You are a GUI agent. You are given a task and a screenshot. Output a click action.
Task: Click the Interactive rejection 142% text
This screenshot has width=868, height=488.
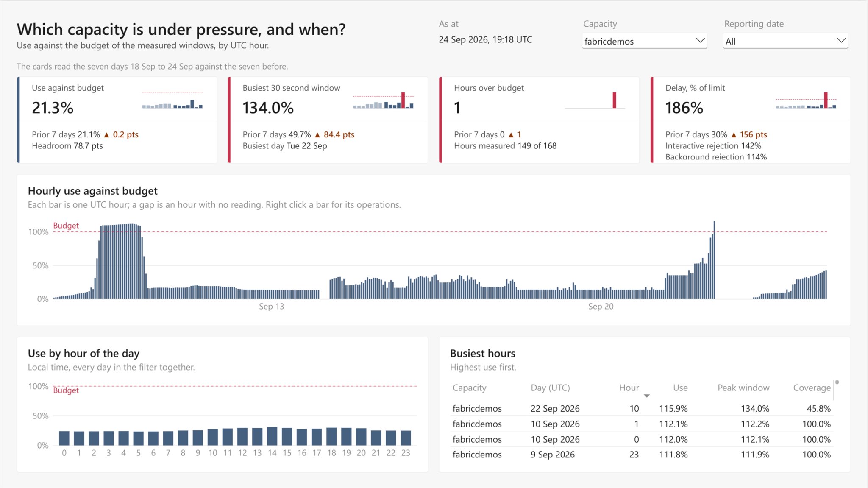tap(713, 145)
